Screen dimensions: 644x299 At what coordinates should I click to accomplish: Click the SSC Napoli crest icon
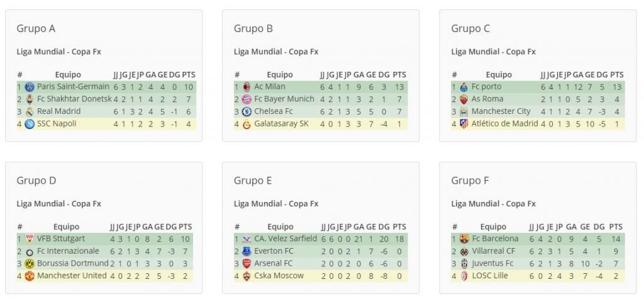click(30, 124)
